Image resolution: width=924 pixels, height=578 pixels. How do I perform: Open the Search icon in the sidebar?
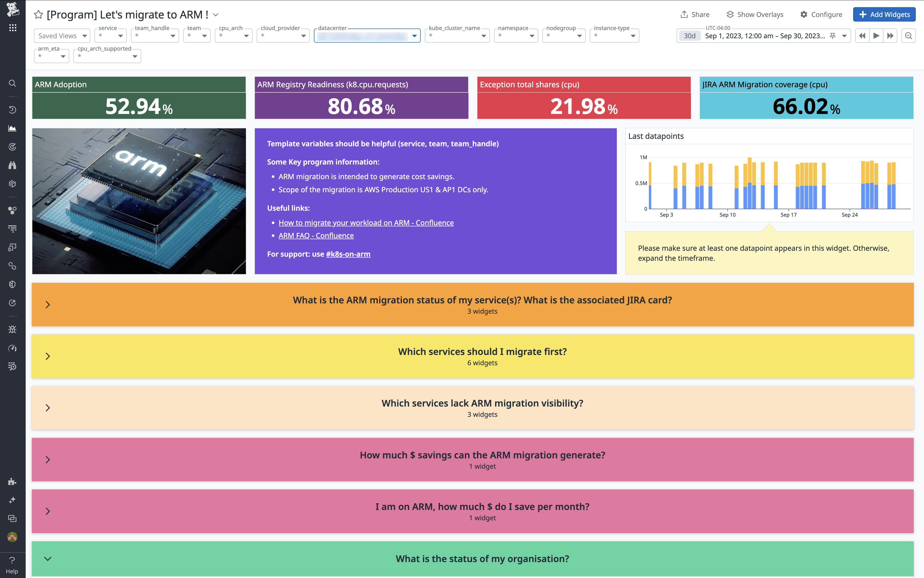click(x=13, y=83)
